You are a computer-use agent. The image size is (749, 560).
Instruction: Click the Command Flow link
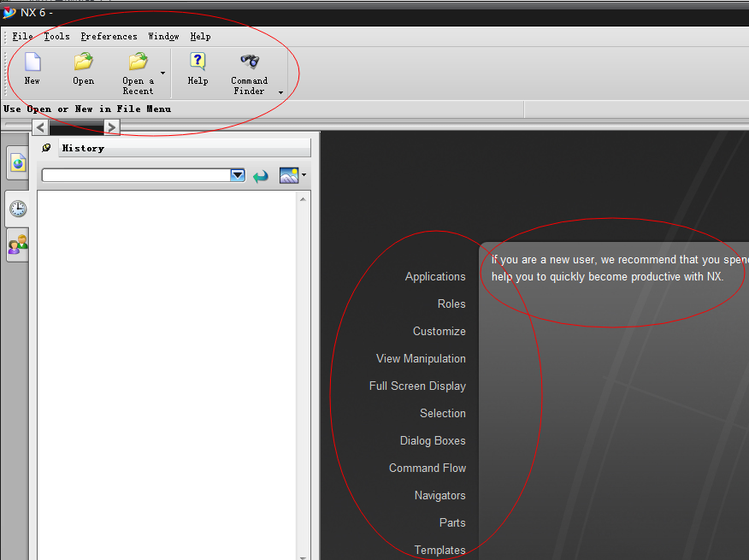tap(428, 469)
